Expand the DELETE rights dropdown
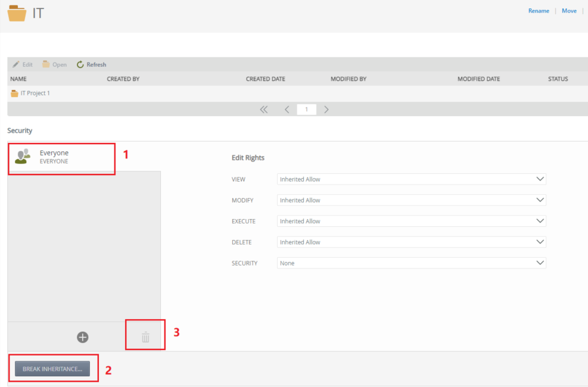 (411, 242)
